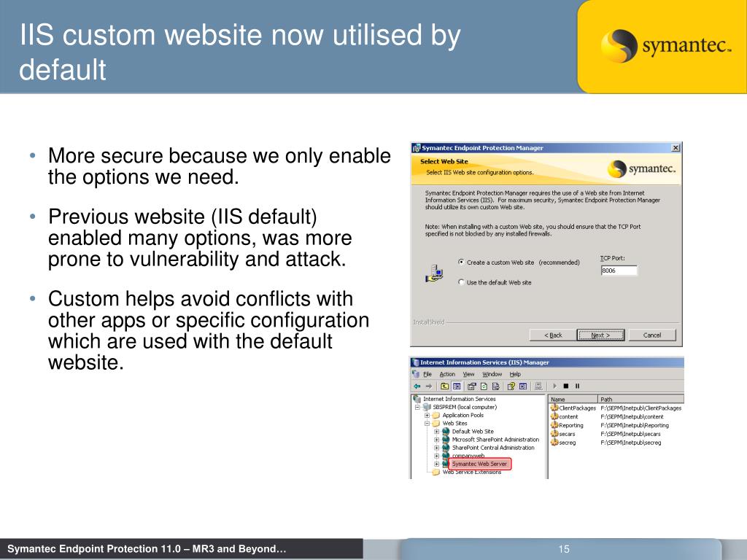
Task: Click the Start item play button
Action: coord(554,386)
